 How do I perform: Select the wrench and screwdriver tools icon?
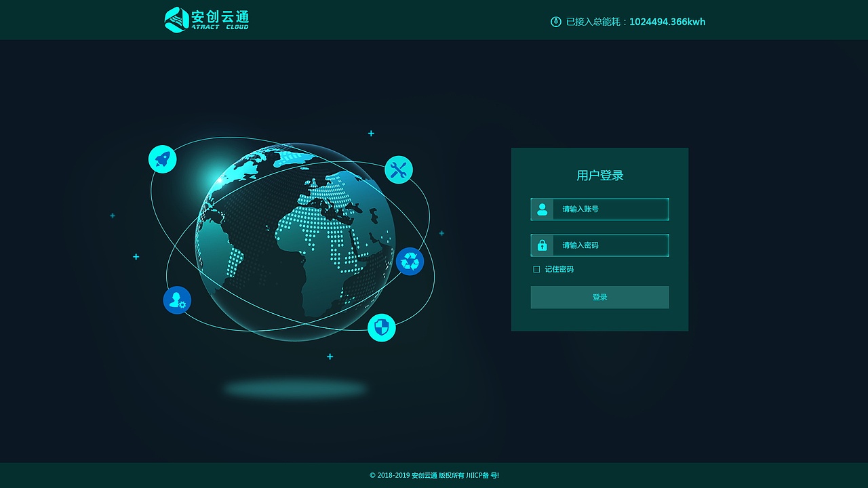[398, 169]
